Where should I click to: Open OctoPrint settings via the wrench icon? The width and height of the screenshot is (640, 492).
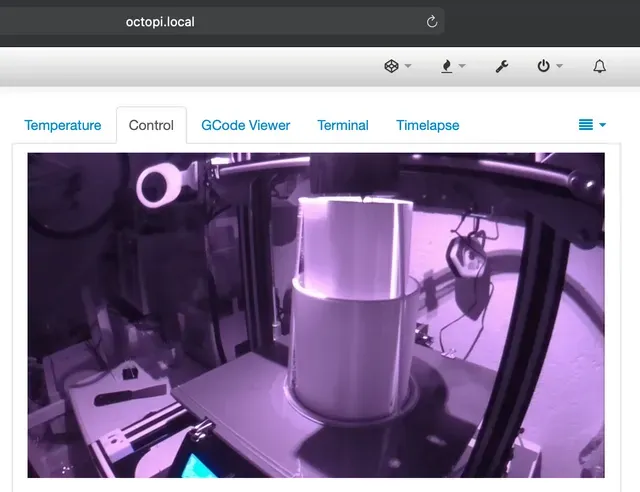tap(502, 66)
